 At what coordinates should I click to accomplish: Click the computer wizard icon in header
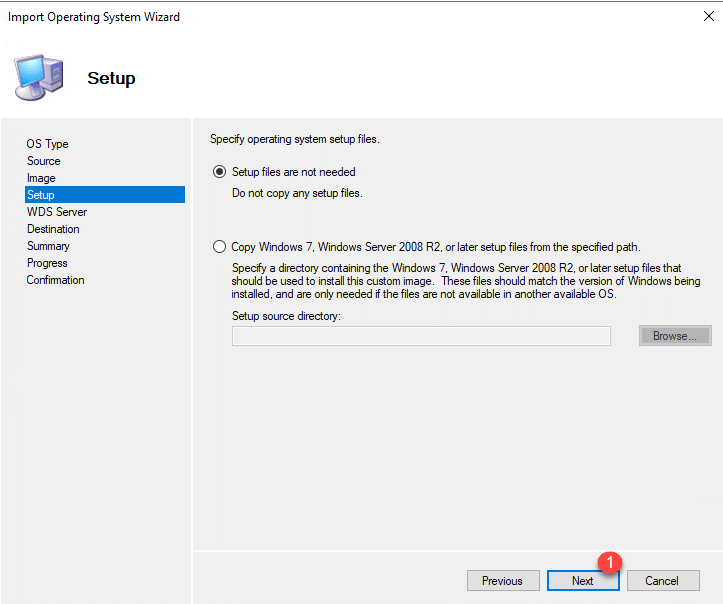[x=39, y=78]
